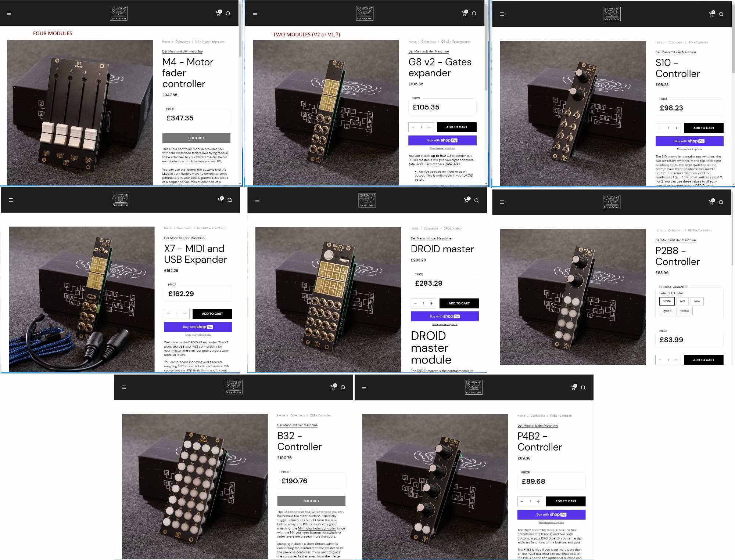Select white LED color variant

pyautogui.click(x=667, y=301)
